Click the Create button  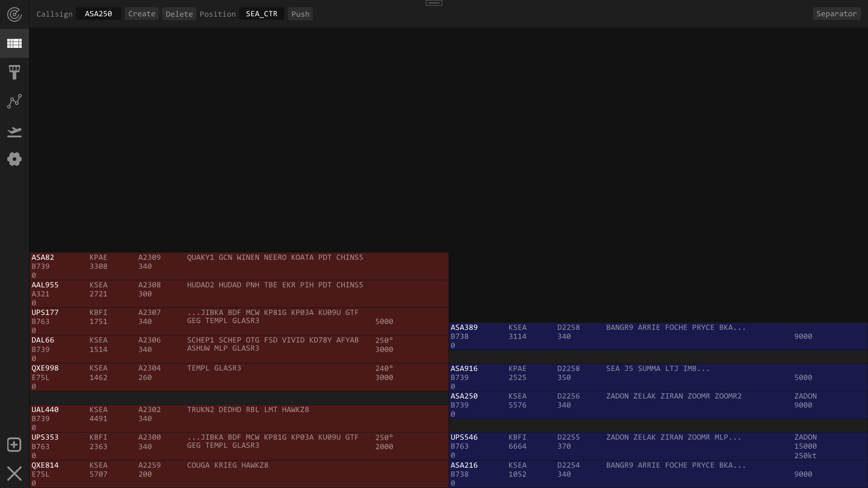(142, 14)
